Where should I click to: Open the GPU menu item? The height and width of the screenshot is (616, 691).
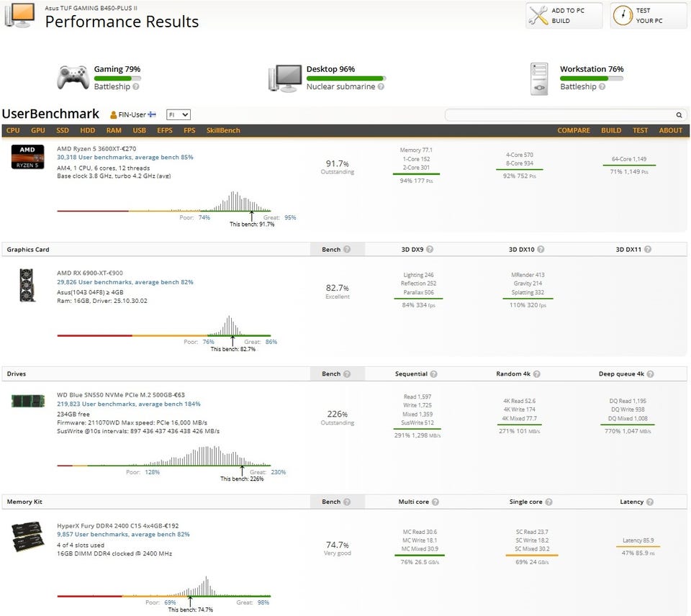(x=38, y=130)
